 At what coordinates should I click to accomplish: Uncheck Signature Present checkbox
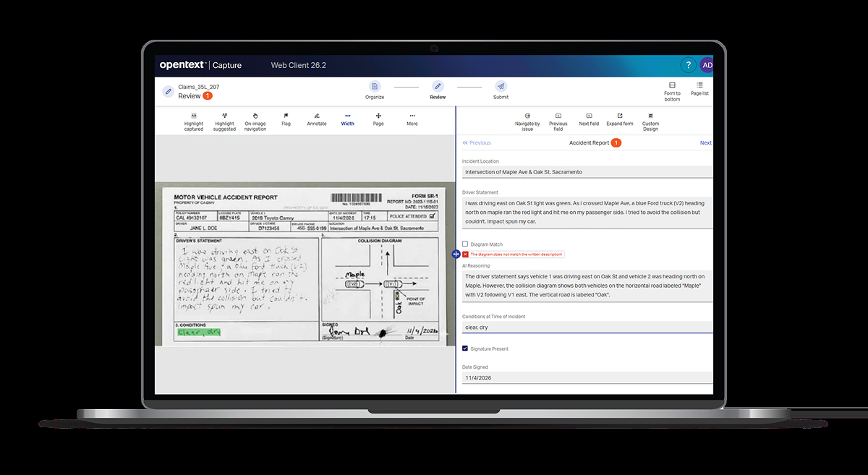tap(465, 348)
